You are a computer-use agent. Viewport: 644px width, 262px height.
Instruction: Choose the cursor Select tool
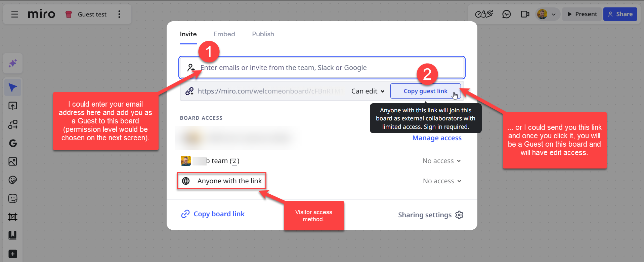pos(13,88)
